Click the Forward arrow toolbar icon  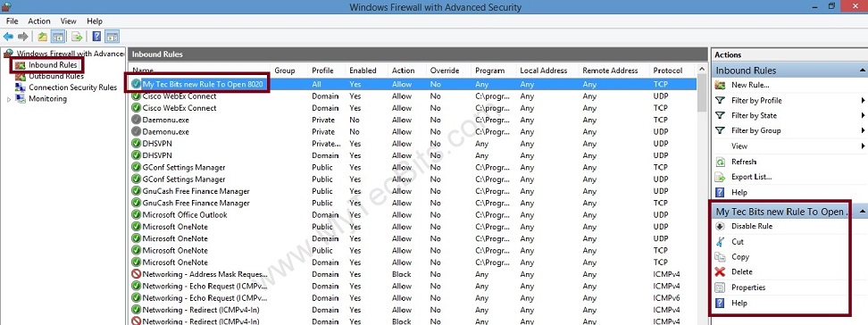(x=22, y=37)
